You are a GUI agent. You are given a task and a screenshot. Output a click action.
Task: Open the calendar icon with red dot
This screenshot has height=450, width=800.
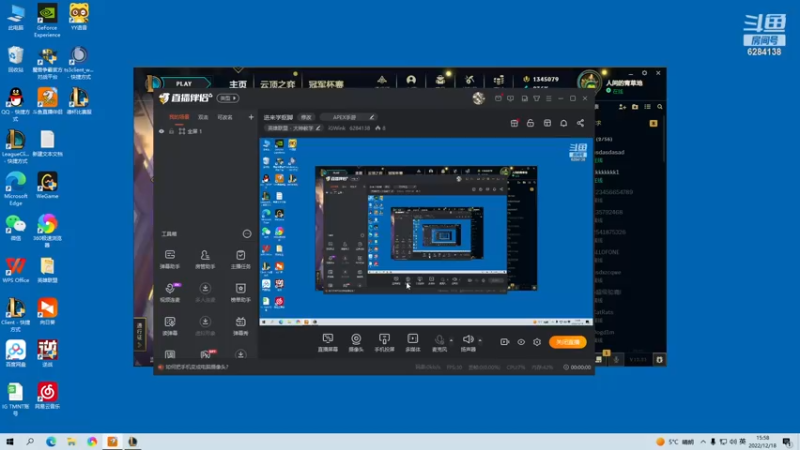point(514,123)
